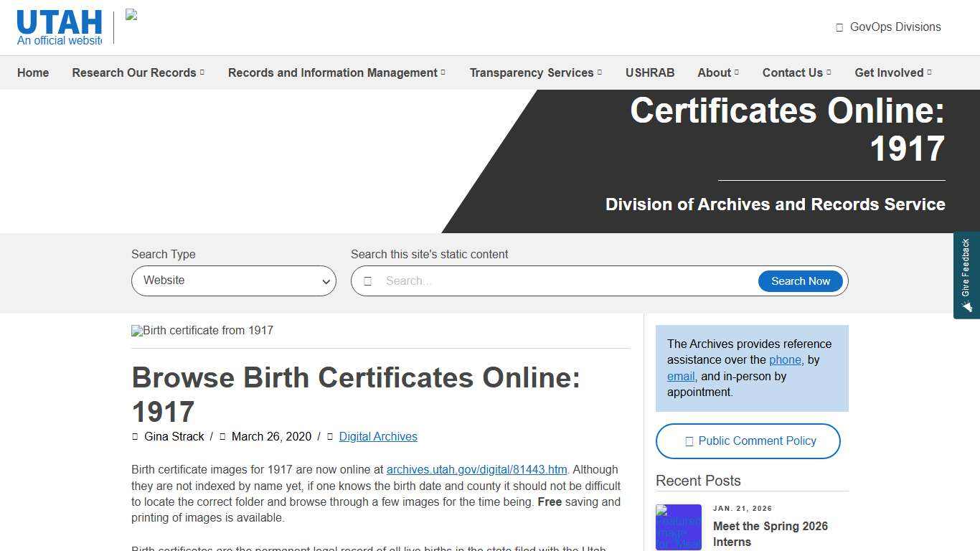Click the UTAH logo in the header
This screenshot has height=551, width=980.
pyautogui.click(x=59, y=22)
